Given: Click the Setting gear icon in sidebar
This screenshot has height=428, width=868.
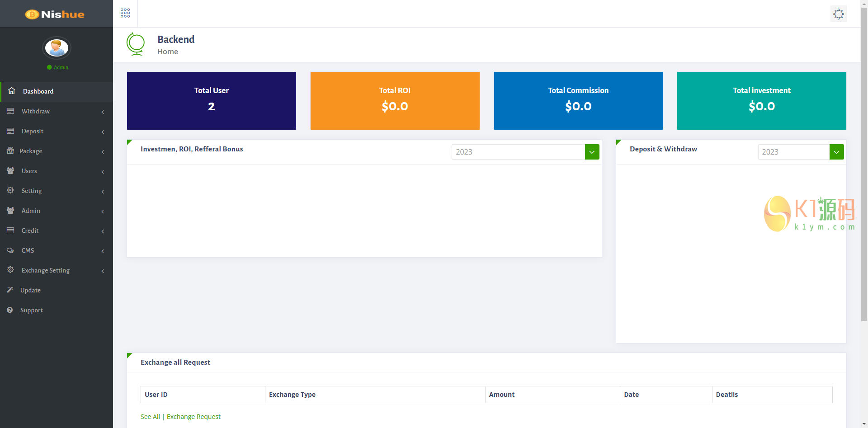Looking at the screenshot, I should point(10,190).
